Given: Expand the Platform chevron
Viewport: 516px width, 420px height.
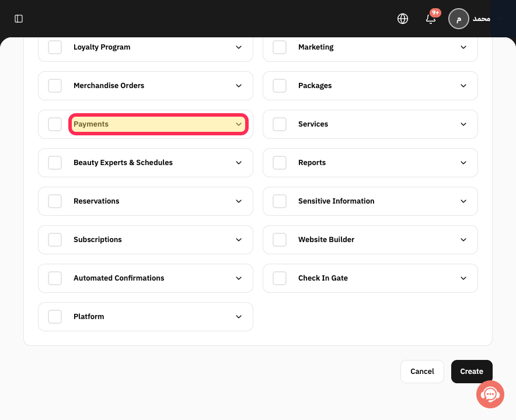Looking at the screenshot, I should 239,317.
